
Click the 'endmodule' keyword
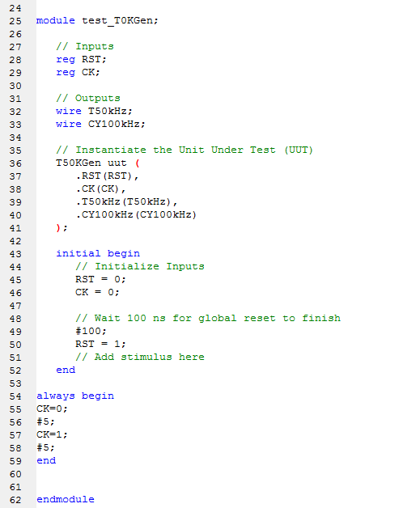click(66, 499)
